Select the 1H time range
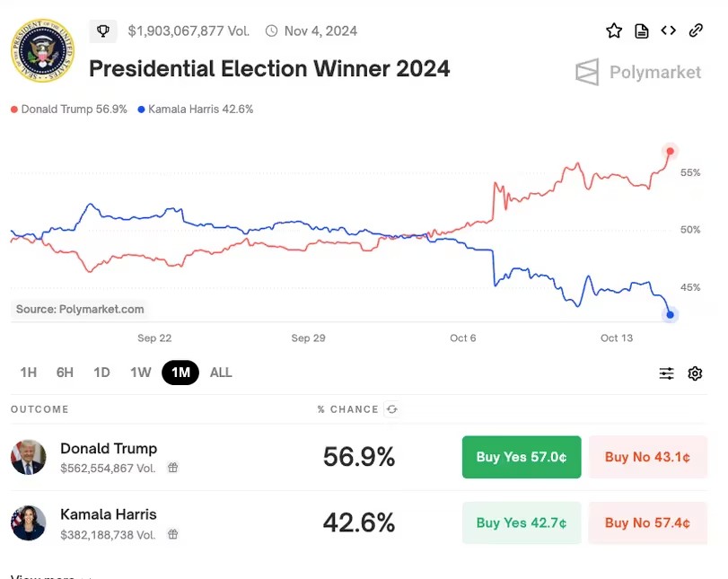Screen dimensions: 728x579 [x=29, y=373]
